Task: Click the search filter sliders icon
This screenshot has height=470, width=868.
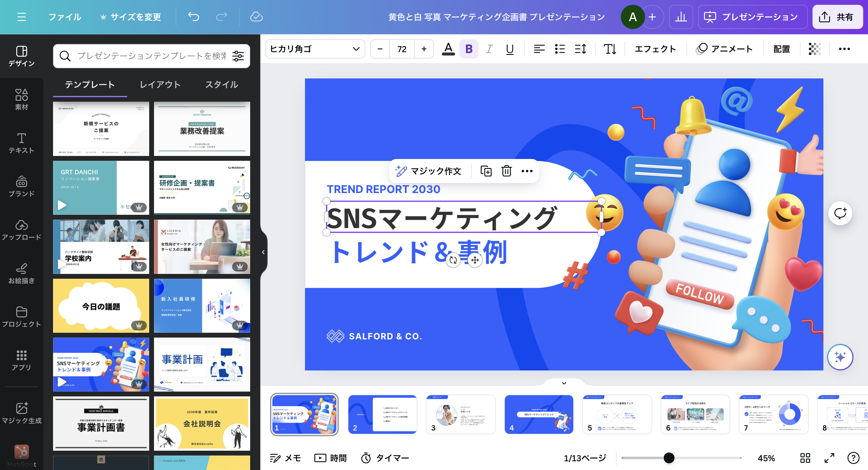Action: pos(238,56)
